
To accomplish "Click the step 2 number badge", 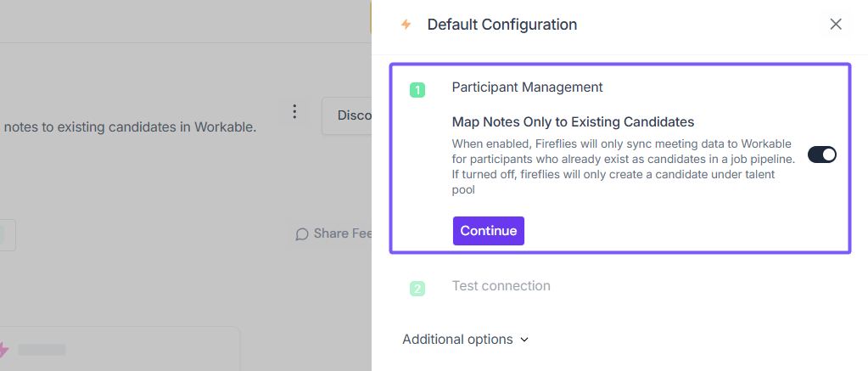I will tap(417, 289).
